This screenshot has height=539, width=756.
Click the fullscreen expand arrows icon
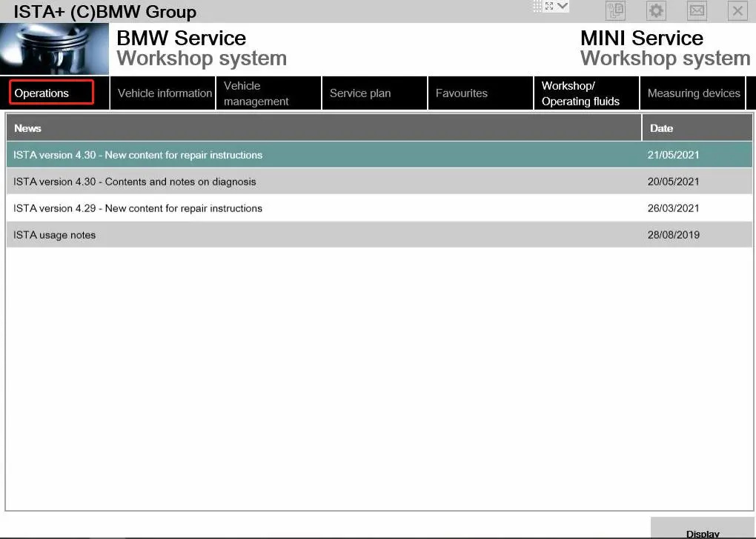coord(549,6)
